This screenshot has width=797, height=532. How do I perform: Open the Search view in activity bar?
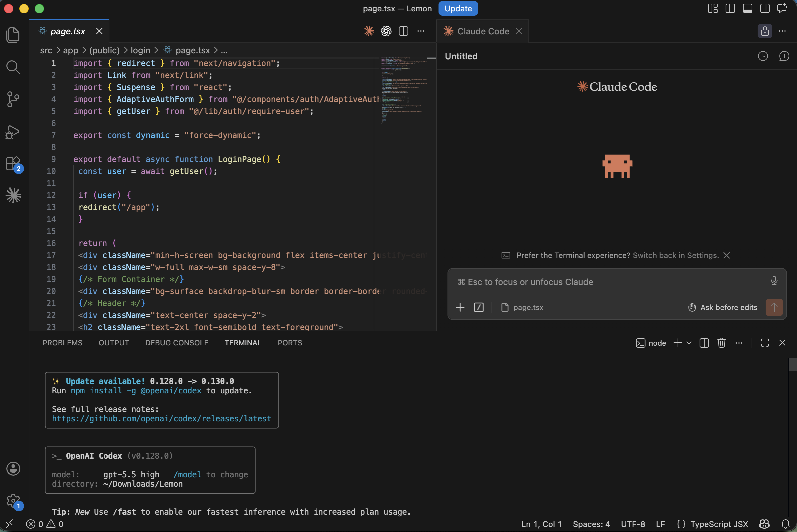[x=13, y=67]
